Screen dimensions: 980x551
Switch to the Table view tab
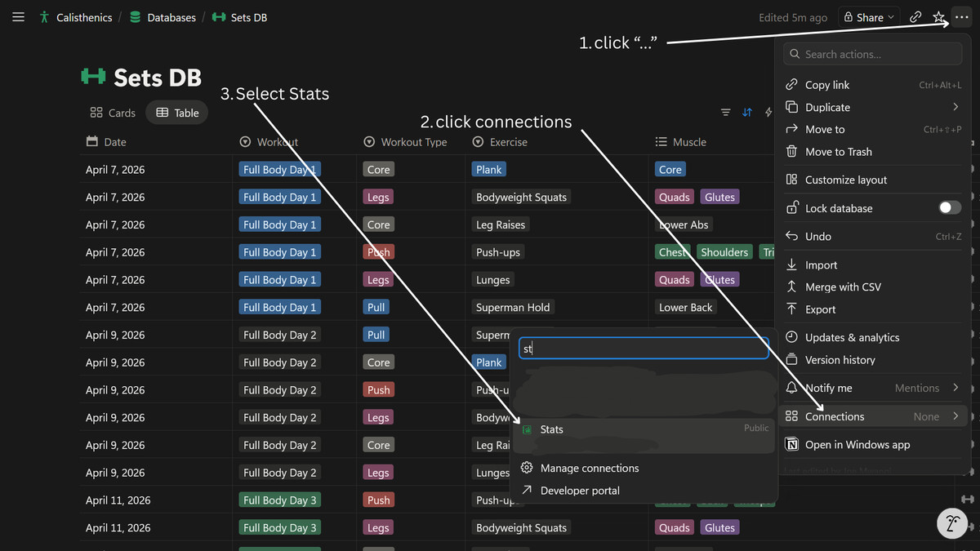(177, 113)
